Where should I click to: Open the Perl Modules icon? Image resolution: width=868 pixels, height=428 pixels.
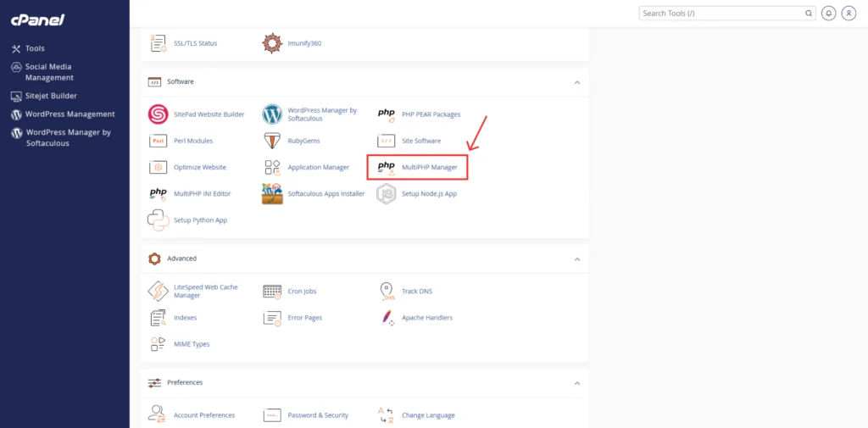point(159,142)
